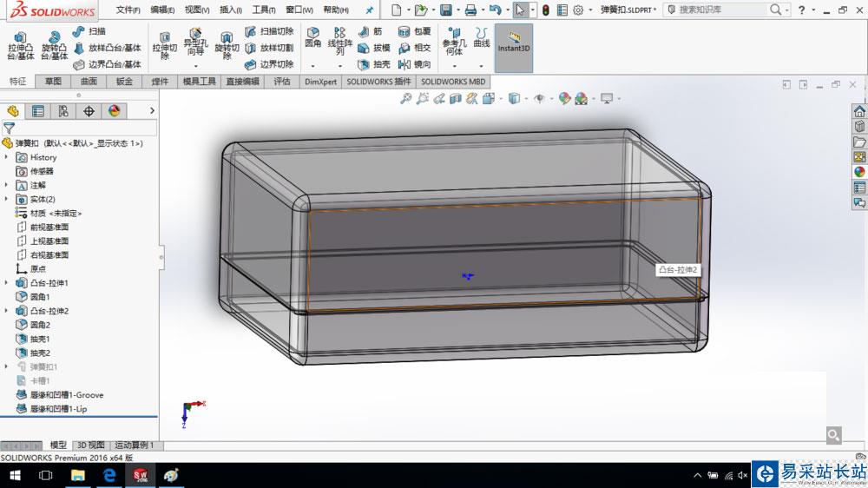This screenshot has height=488, width=868.
Task: Select the Wrap (包覆) tool
Action: [414, 31]
